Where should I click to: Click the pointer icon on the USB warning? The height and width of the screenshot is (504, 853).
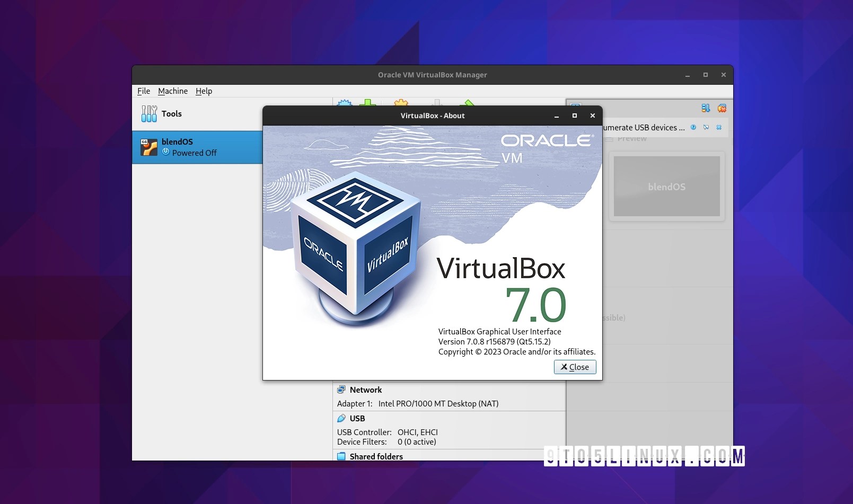pyautogui.click(x=706, y=127)
